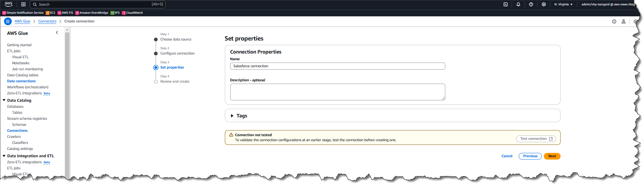The height and width of the screenshot is (184, 644).
Task: Click the warning icon in Connection not tested
Action: (x=231, y=135)
